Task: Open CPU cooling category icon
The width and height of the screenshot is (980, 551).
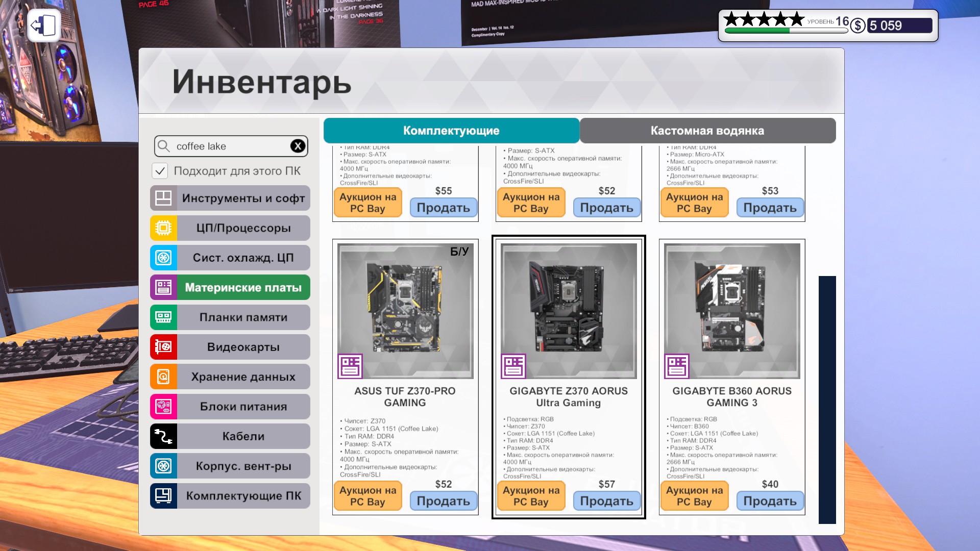Action: 163,258
